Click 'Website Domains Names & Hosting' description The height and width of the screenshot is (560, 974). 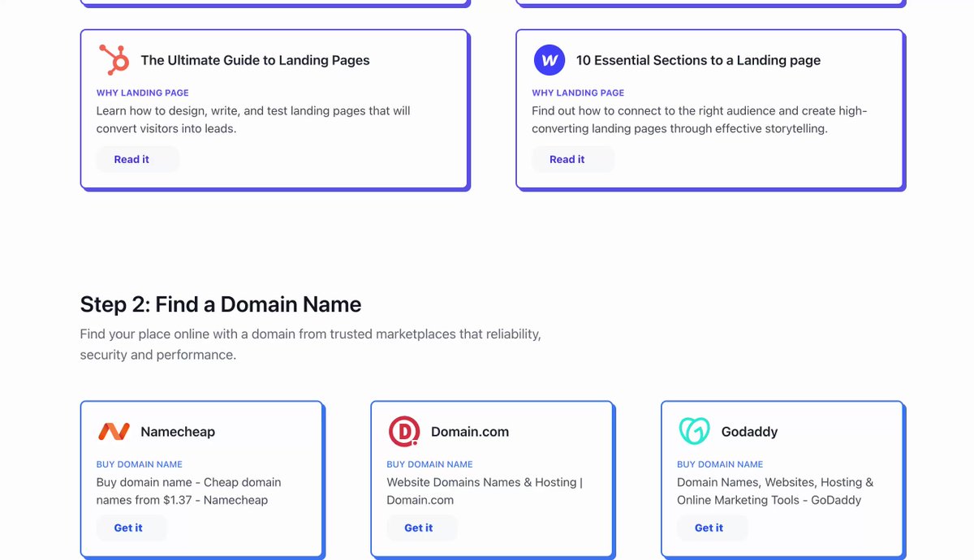click(x=485, y=491)
